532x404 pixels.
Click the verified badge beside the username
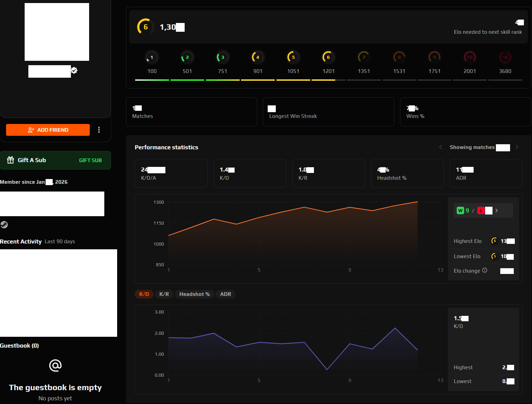[x=74, y=70]
